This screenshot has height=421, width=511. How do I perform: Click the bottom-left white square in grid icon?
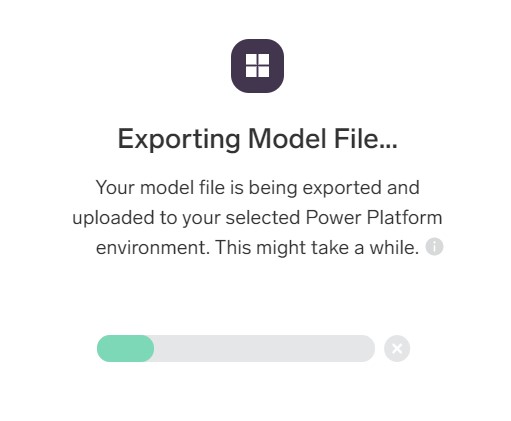tap(251, 72)
